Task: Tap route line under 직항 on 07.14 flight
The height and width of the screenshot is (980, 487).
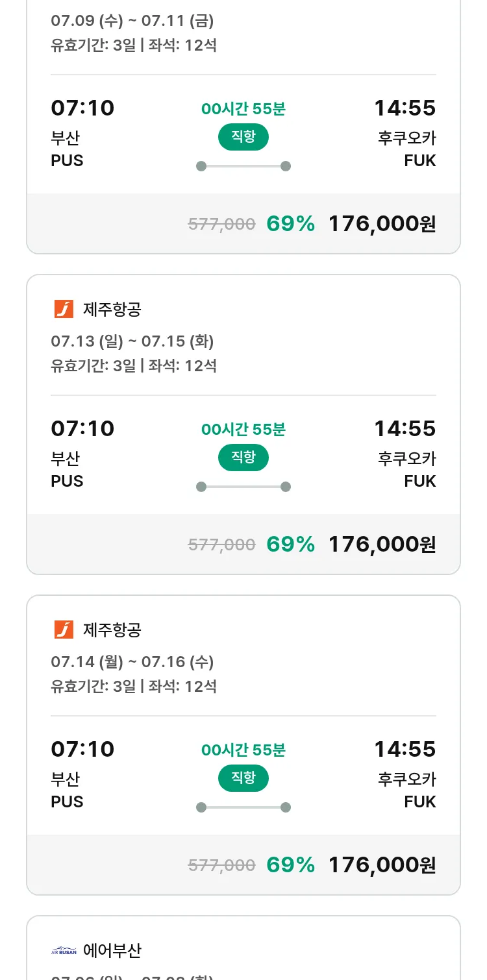Action: point(243,807)
